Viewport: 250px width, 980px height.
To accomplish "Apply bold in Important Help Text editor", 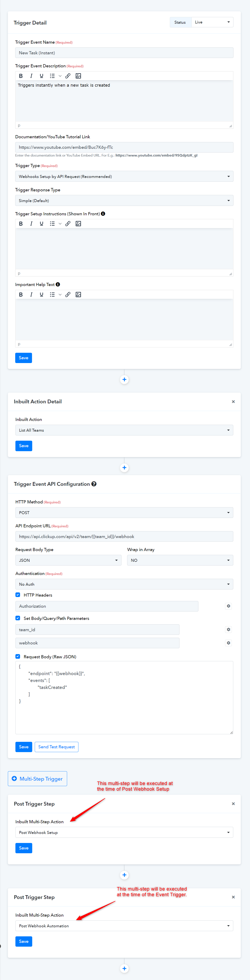I will click(x=21, y=294).
